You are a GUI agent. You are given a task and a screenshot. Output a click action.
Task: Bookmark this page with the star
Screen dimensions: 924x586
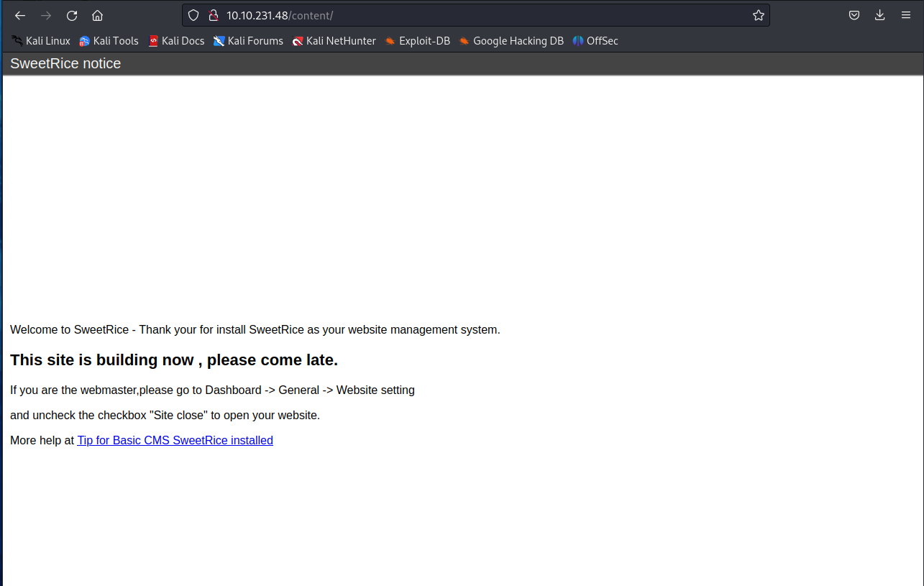coord(758,15)
